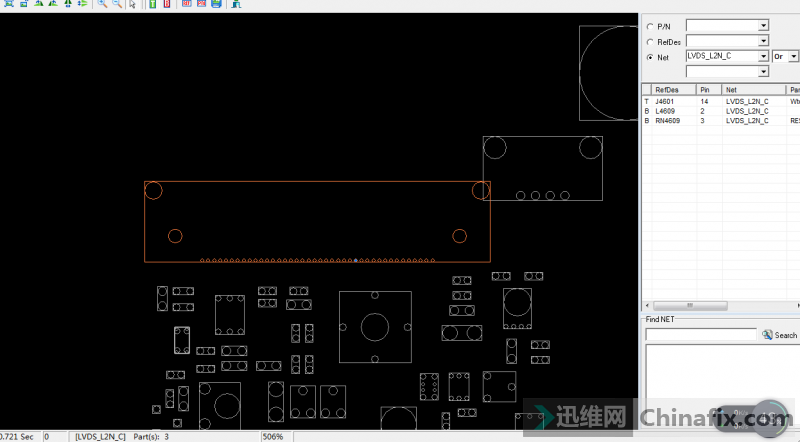Click the rotate-right green triangle icon
This screenshot has height=442, width=800.
coord(53,4)
